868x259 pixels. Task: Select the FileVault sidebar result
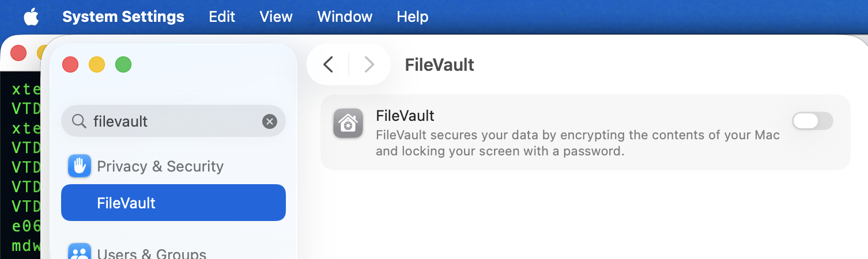(173, 203)
